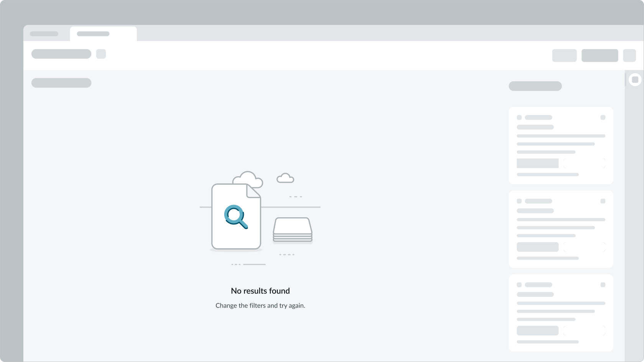Click the third card's gray action button
The height and width of the screenshot is (362, 644).
pyautogui.click(x=537, y=331)
